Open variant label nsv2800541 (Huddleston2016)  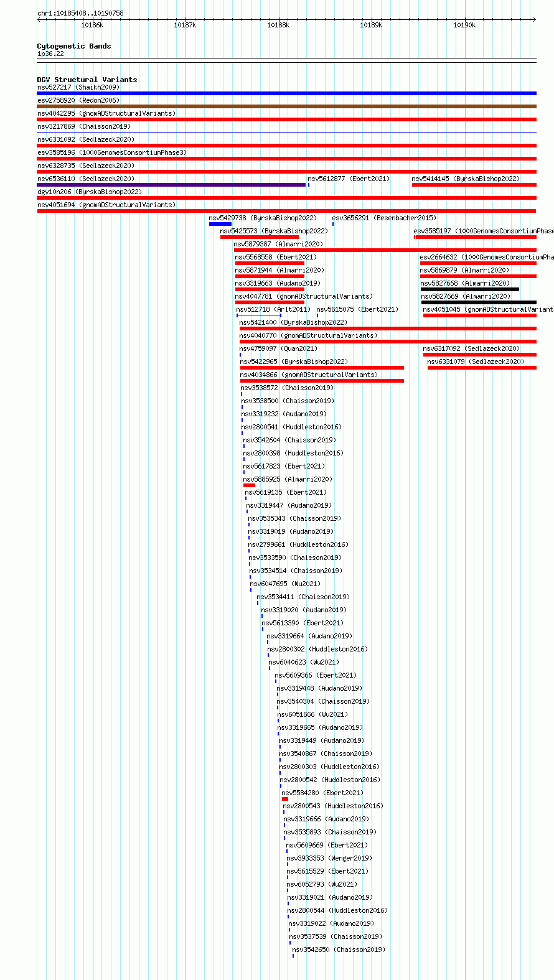pyautogui.click(x=291, y=427)
